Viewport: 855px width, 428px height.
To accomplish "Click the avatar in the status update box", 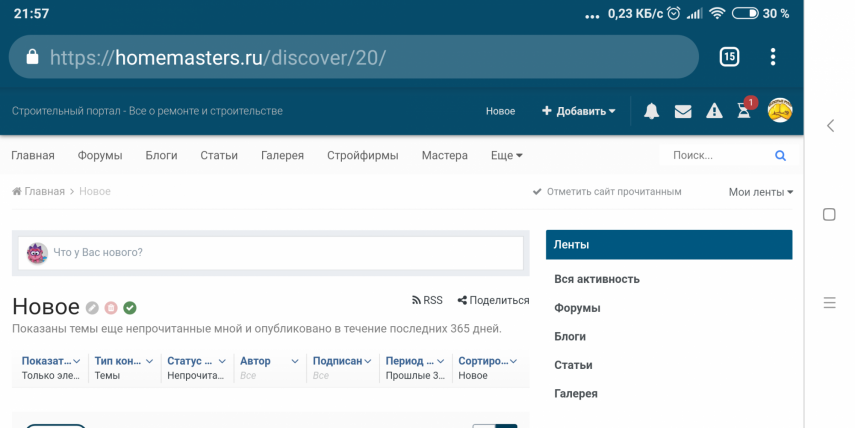I will pyautogui.click(x=37, y=253).
